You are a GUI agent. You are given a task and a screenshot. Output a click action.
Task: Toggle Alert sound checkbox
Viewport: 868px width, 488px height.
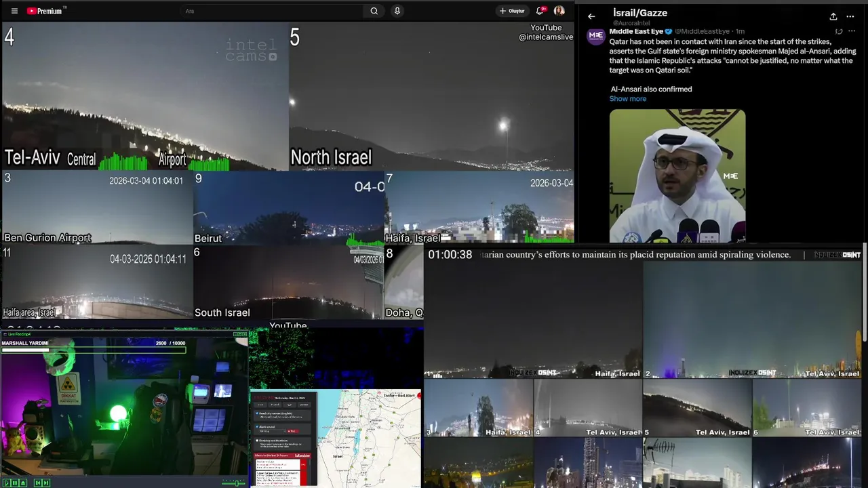tap(257, 427)
